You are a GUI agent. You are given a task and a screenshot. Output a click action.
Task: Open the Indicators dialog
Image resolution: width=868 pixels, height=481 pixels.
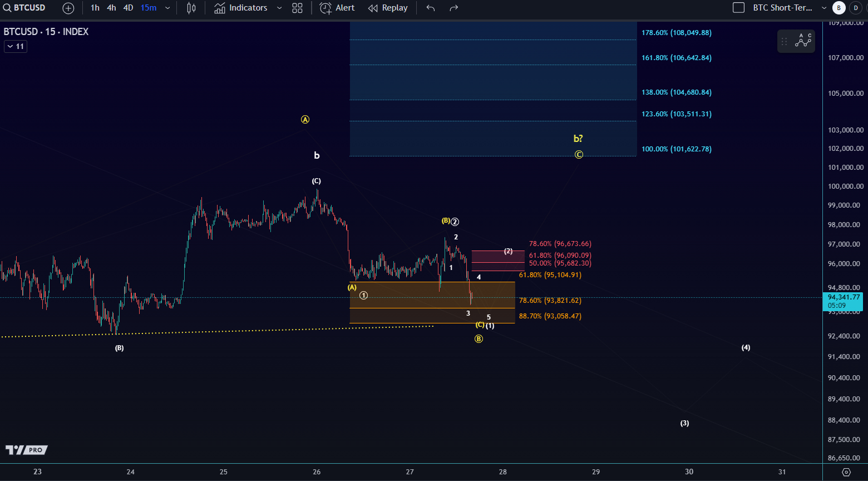point(241,8)
